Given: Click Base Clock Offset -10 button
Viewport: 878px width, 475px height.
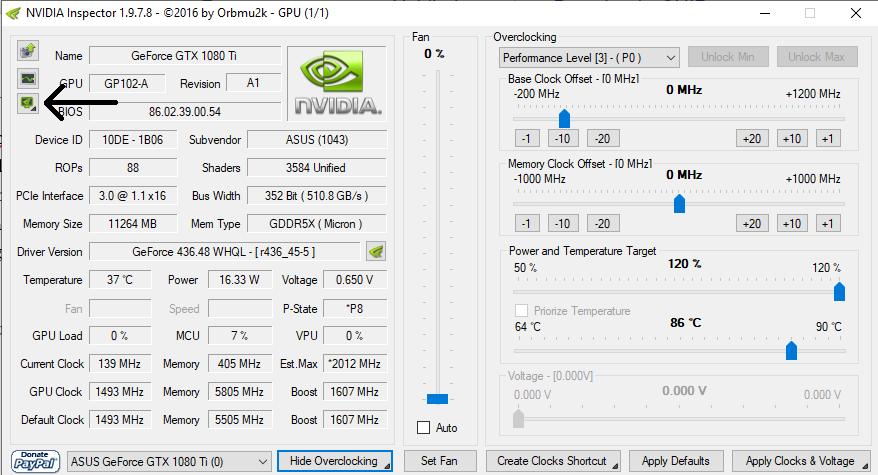Looking at the screenshot, I should point(563,138).
